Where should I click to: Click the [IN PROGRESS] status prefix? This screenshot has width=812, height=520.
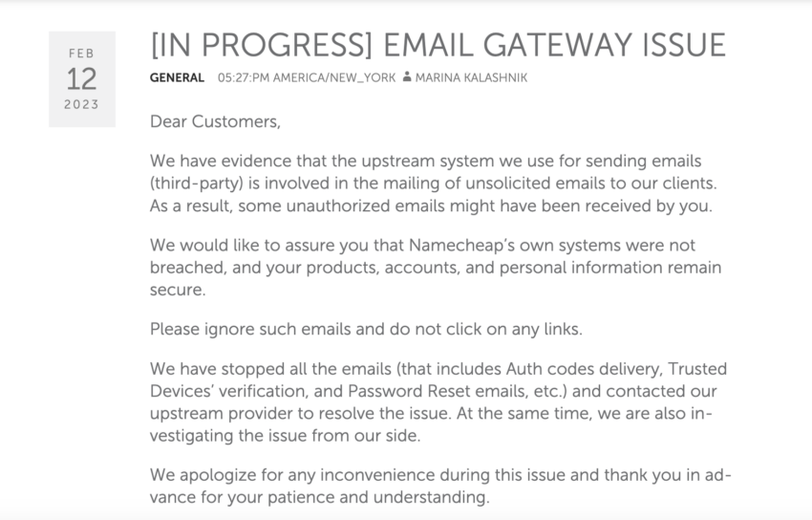point(261,45)
